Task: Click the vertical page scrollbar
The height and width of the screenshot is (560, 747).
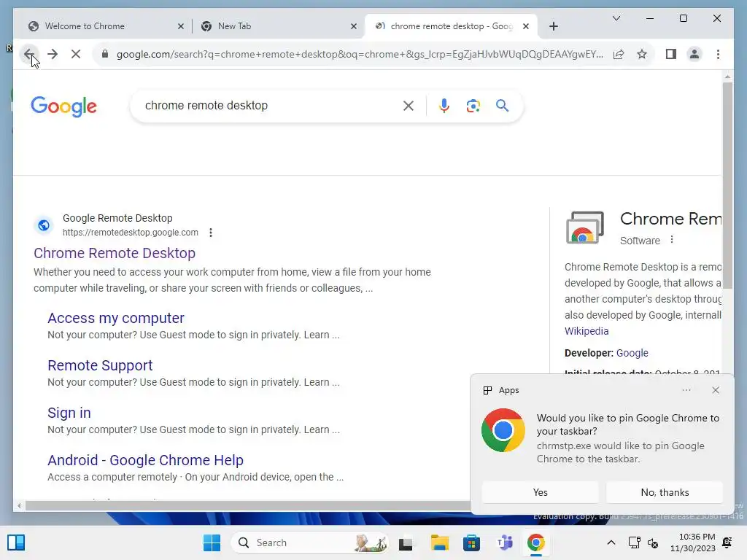Action: [727, 186]
